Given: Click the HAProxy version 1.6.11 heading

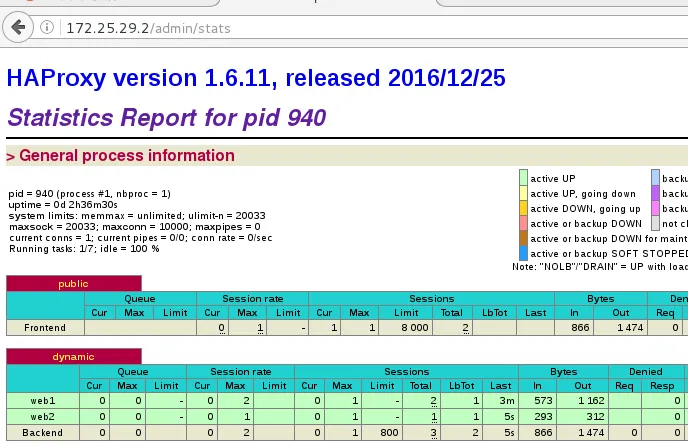Looking at the screenshot, I should click(x=256, y=78).
